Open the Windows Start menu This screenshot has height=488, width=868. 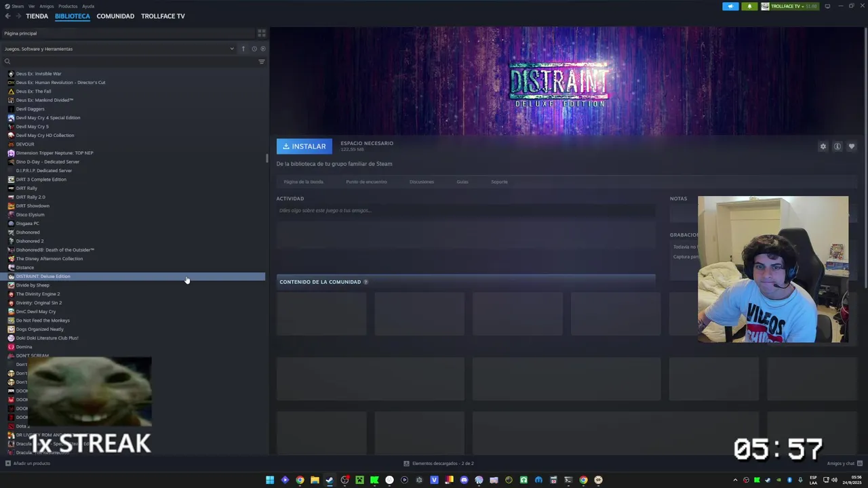click(270, 480)
